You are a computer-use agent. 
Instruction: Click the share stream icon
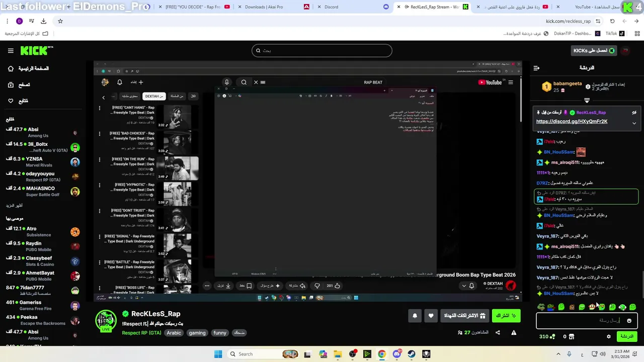click(x=498, y=332)
